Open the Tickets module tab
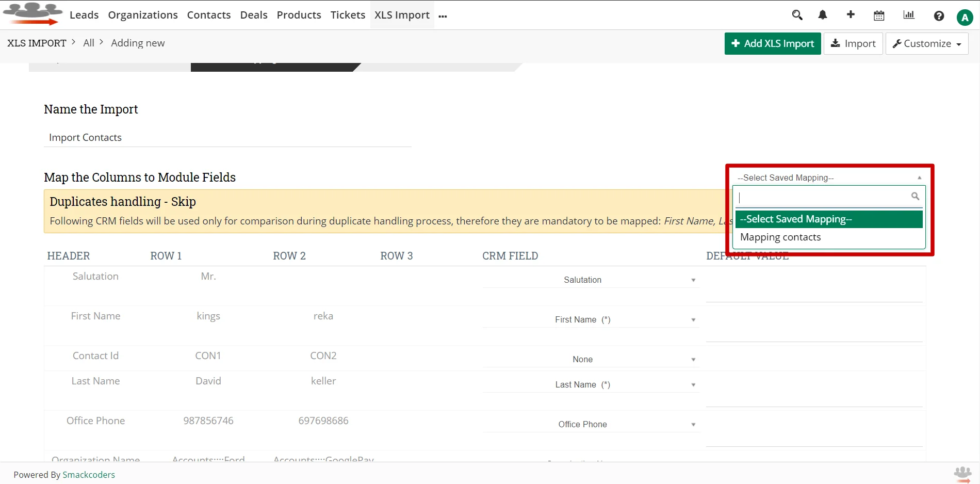Screen dimensions: 980x484 pos(347,15)
